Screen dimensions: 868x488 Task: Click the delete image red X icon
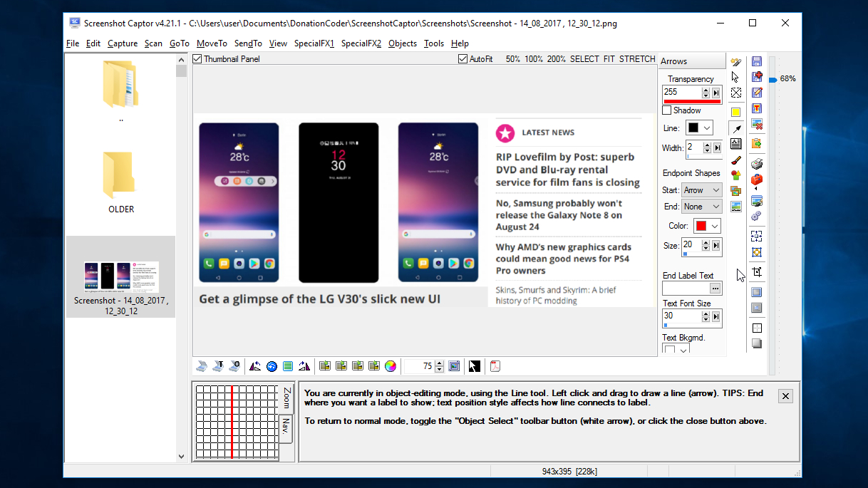point(757,125)
